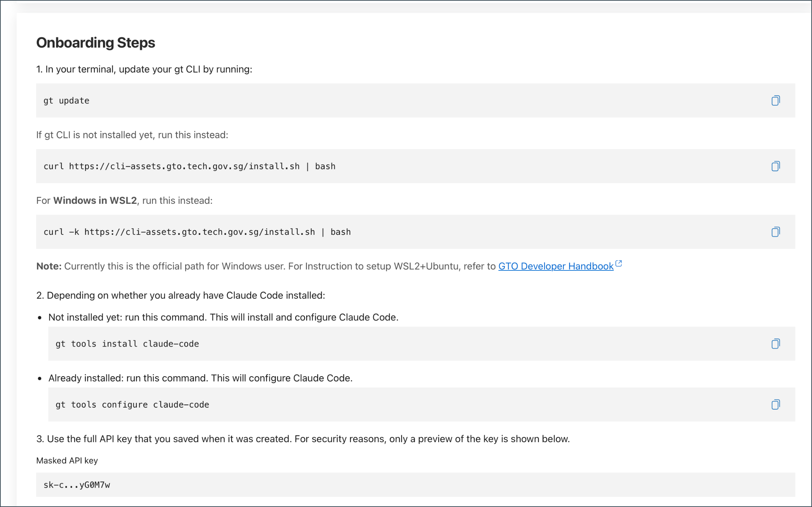
Task: Copy the 'curl -k' WSL2 install command
Action: tap(775, 232)
